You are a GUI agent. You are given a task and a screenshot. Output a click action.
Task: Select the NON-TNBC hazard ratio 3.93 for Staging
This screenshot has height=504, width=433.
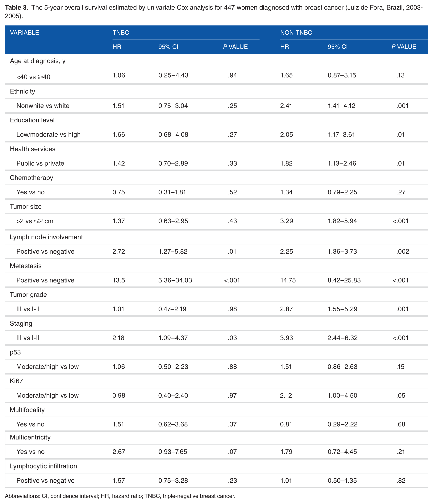tap(286, 338)
